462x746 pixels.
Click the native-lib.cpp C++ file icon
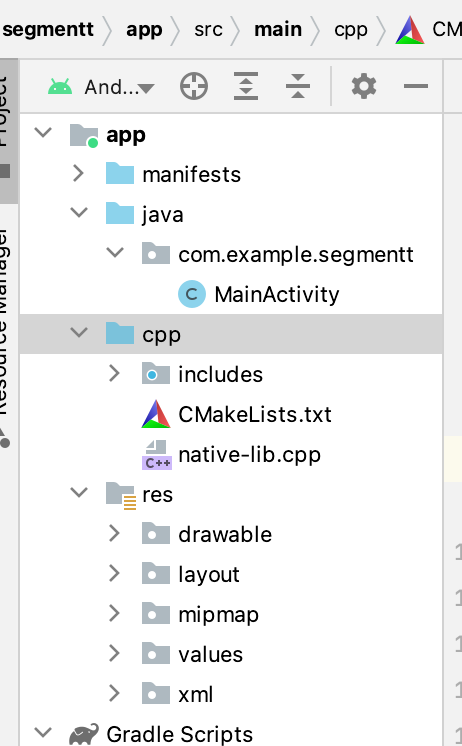(x=157, y=455)
